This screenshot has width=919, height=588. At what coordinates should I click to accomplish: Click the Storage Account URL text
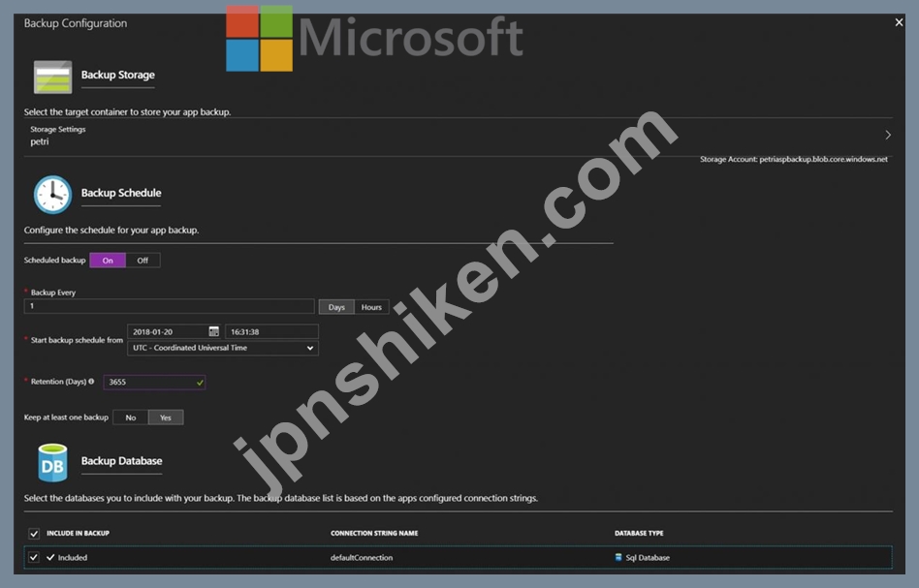(794, 159)
